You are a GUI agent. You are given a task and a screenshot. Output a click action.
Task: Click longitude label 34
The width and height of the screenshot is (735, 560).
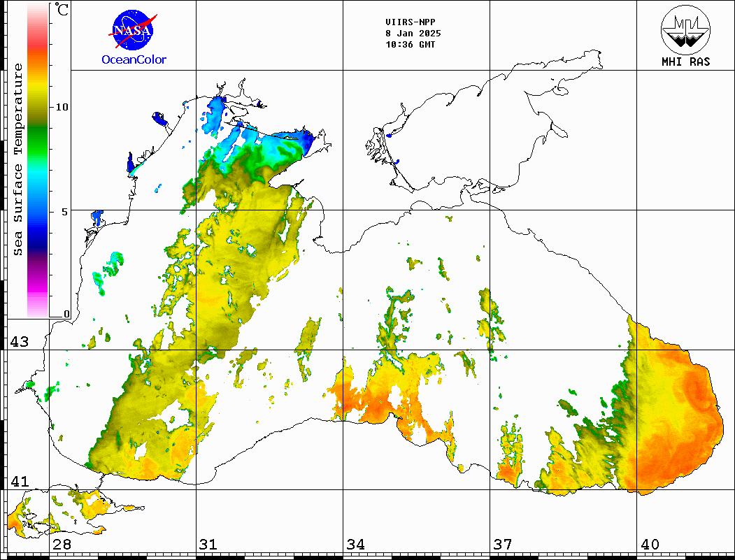click(x=355, y=544)
